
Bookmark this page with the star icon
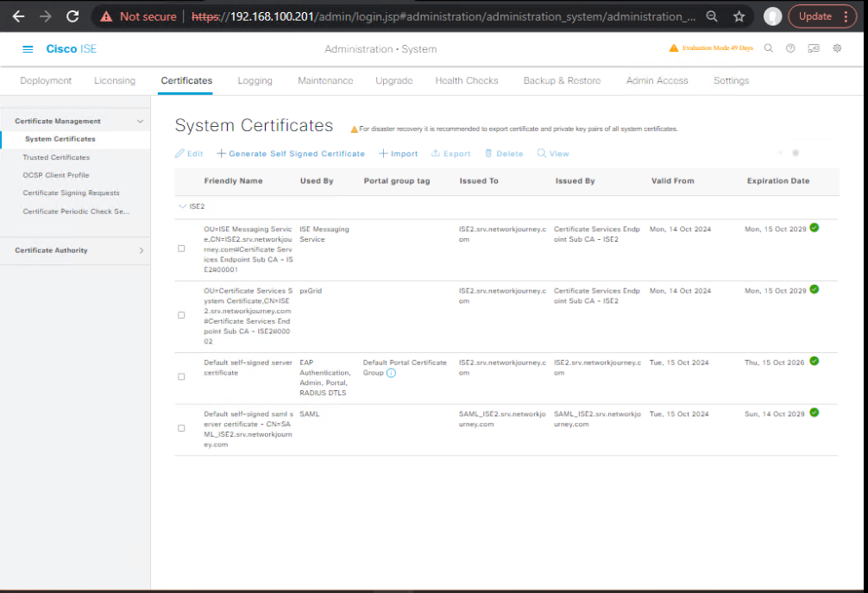(739, 16)
